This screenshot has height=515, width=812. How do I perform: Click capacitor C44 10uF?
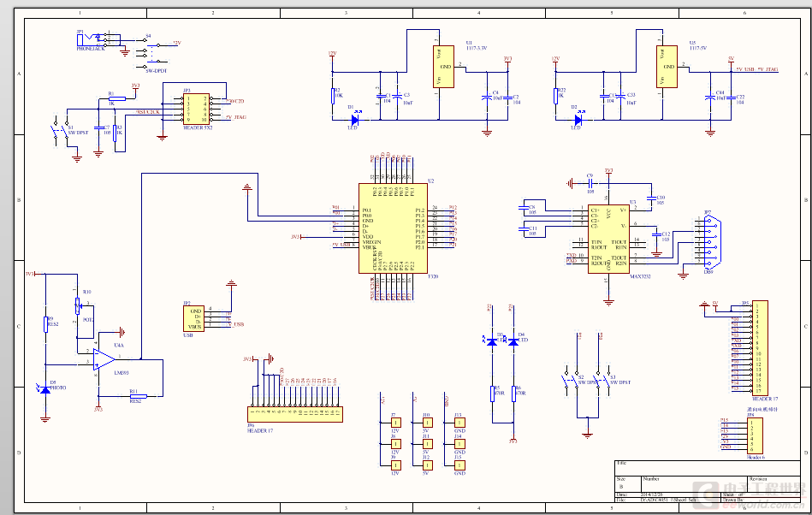[x=710, y=97]
